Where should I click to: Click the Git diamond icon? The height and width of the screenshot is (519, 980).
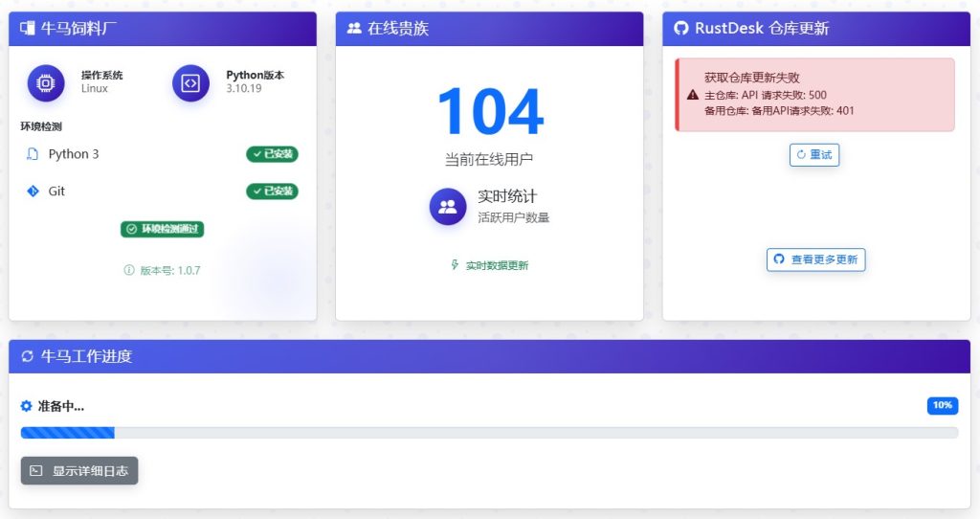point(33,192)
